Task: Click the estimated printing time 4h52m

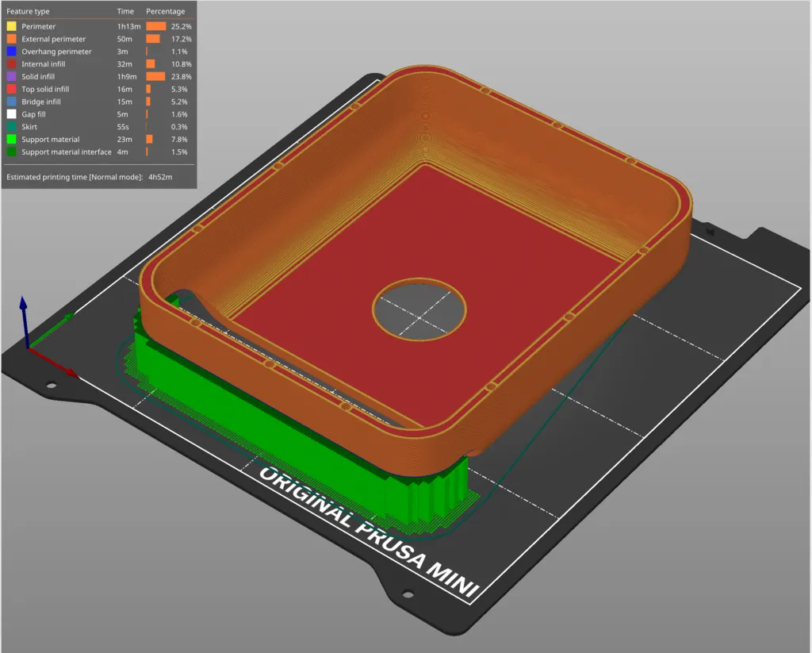Action: (160, 177)
